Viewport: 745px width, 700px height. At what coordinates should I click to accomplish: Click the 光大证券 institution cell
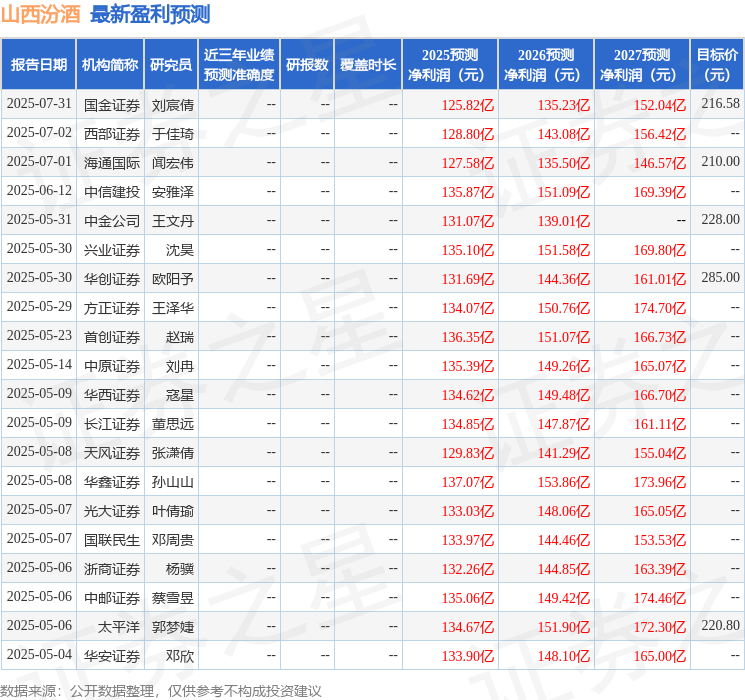tap(112, 511)
